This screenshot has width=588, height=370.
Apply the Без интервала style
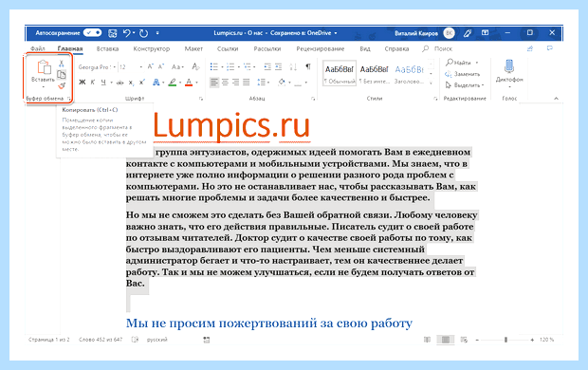pyautogui.click(x=374, y=73)
